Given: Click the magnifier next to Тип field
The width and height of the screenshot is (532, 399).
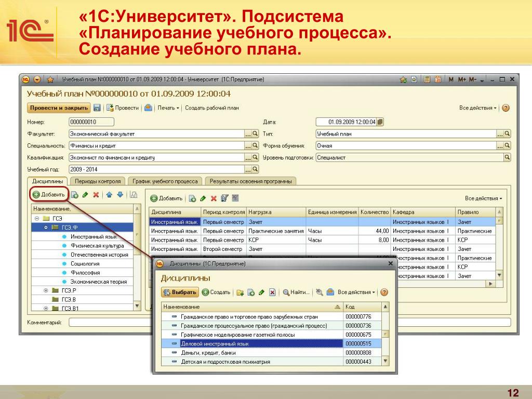Looking at the screenshot, I should 507,134.
